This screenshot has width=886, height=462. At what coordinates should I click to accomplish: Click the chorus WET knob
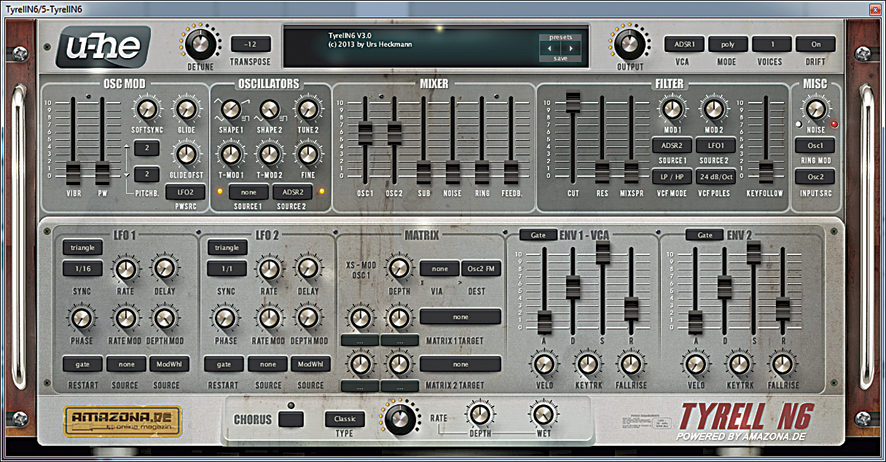tap(542, 415)
